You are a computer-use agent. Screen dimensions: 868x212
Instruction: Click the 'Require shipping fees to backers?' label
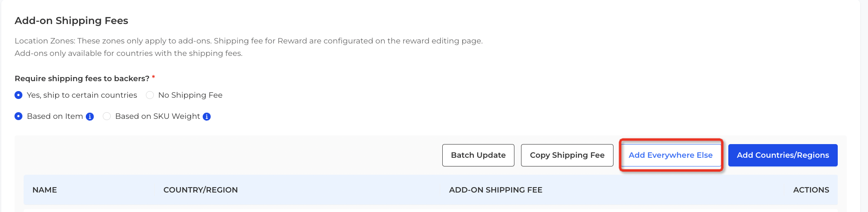[x=82, y=79]
